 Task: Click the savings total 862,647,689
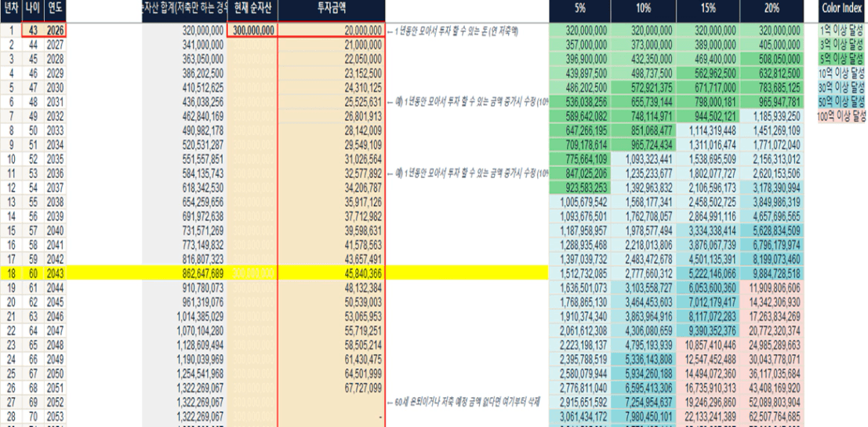click(x=183, y=272)
